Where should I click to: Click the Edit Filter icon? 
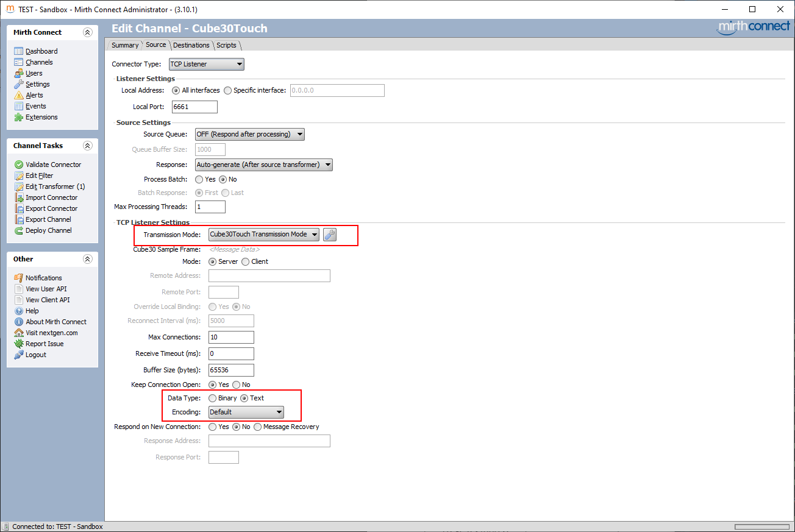[x=19, y=176]
